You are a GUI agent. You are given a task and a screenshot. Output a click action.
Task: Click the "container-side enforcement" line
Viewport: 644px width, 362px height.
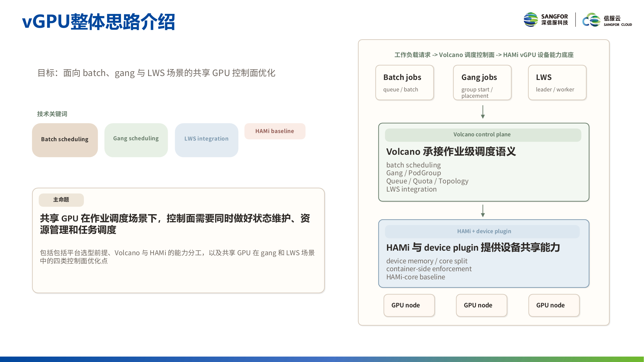[x=429, y=269]
